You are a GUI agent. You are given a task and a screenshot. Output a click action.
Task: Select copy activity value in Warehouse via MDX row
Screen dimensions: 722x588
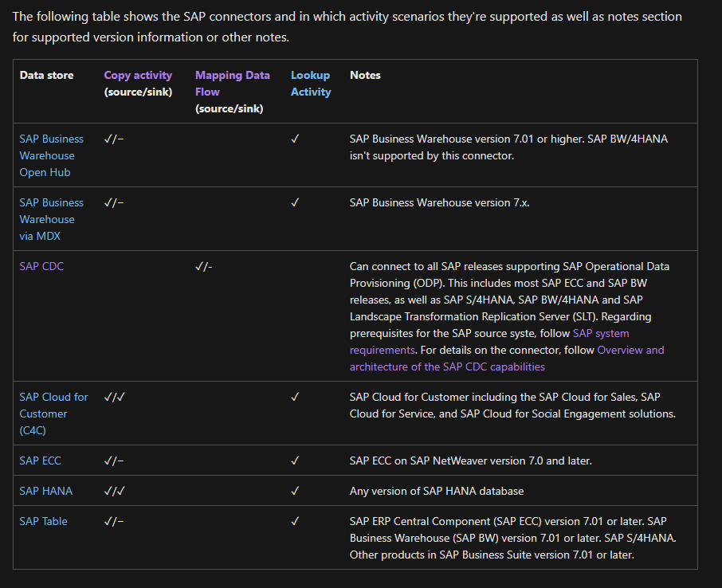[114, 202]
